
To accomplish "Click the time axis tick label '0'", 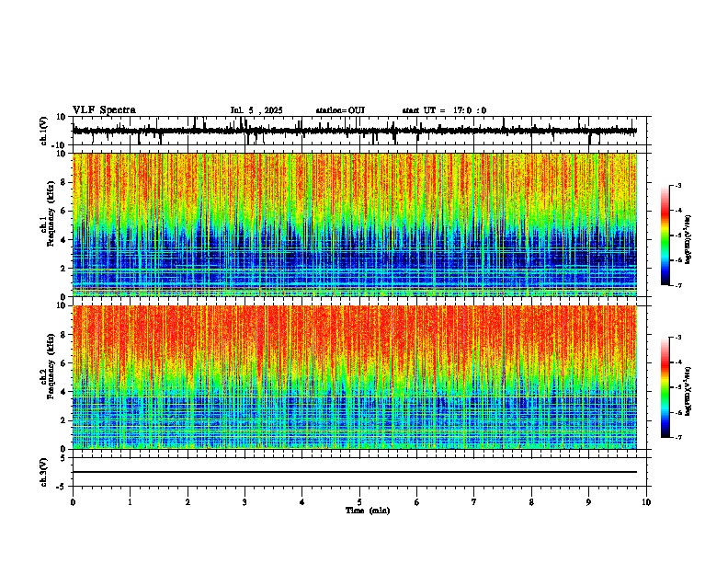I will pyautogui.click(x=73, y=502).
